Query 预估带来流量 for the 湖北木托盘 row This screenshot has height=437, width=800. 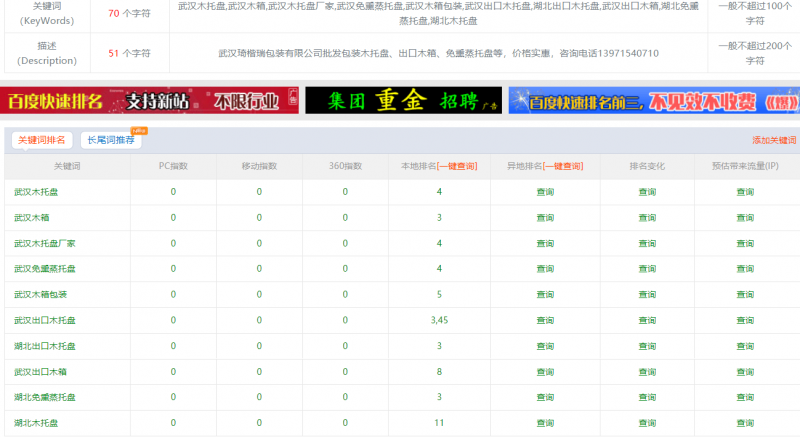tap(745, 424)
